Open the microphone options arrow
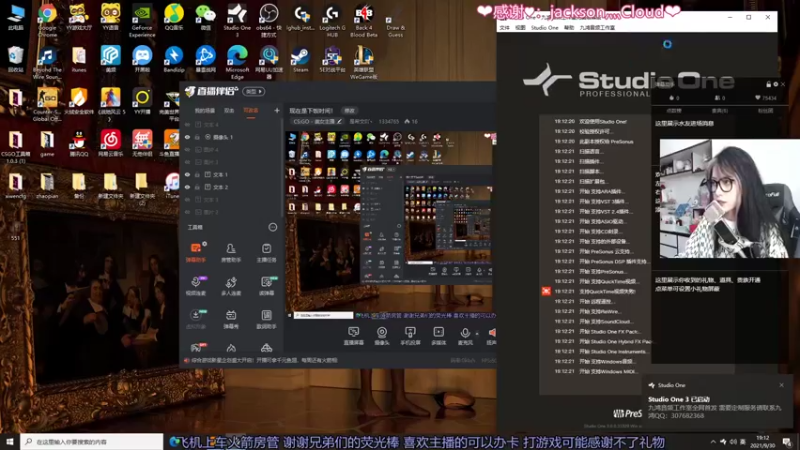Image resolution: width=800 pixels, height=450 pixels. coord(477,334)
